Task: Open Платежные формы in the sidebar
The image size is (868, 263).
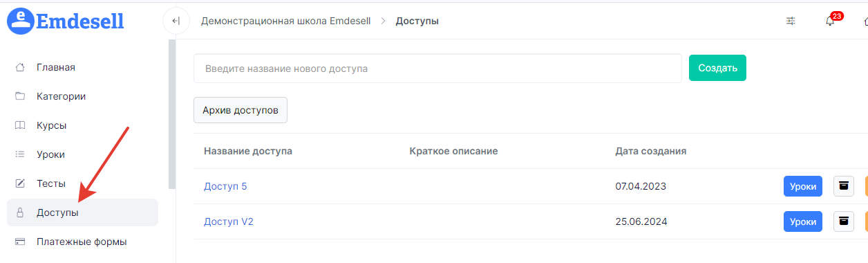Action: pyautogui.click(x=82, y=242)
